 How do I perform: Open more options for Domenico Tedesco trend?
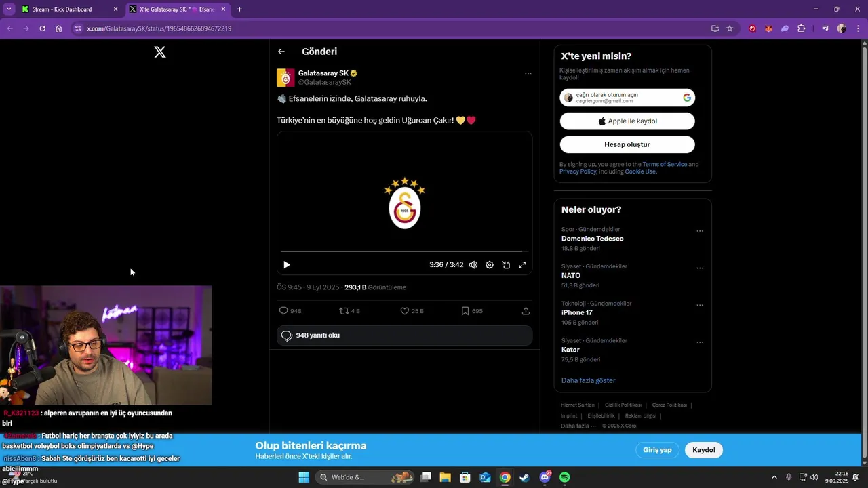[700, 231]
